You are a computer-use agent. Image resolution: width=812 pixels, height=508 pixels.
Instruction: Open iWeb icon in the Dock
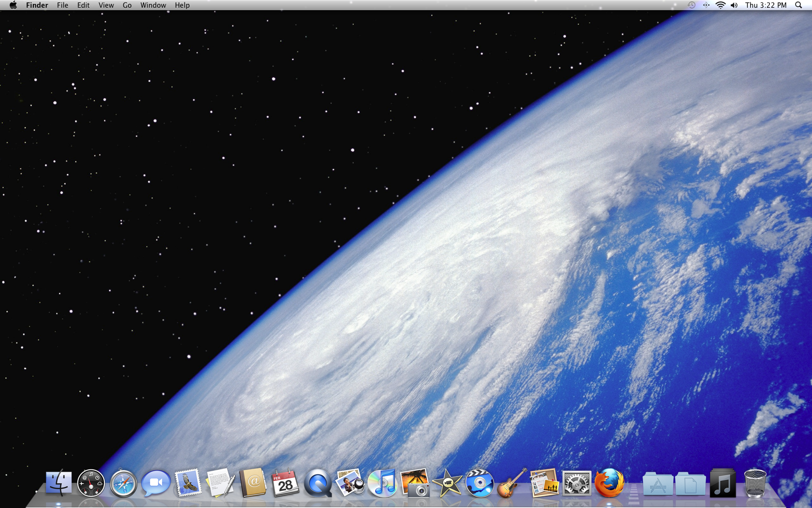545,483
